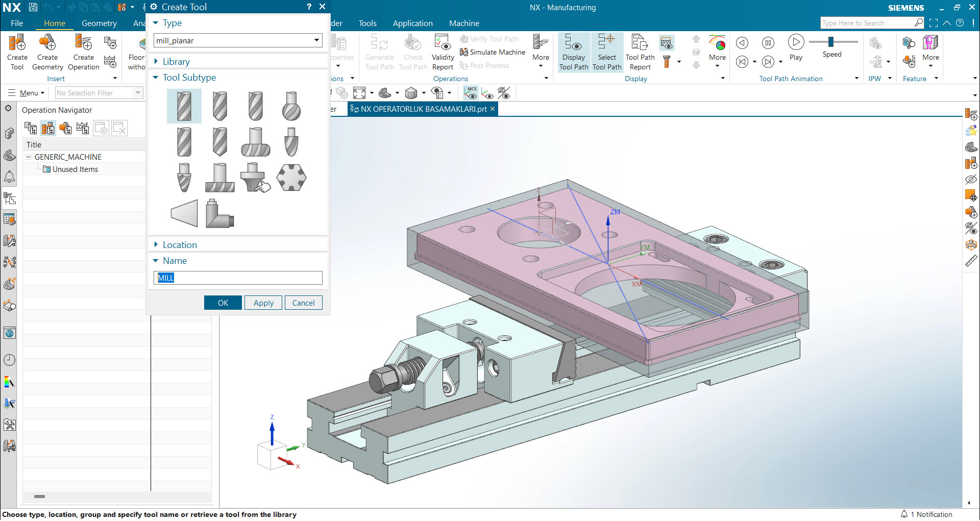Screen dimensions: 980x521
Task: Expand the Library section in Create Tool
Action: [x=176, y=61]
